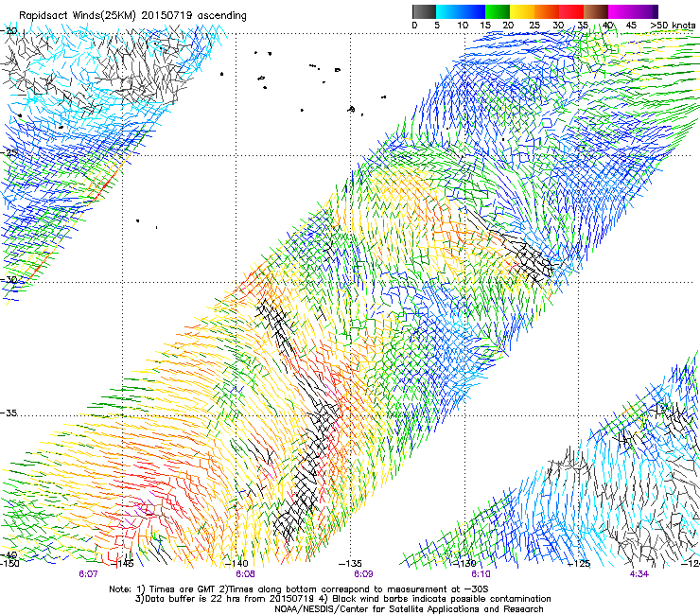Screen dimensions: 700x615
Task: Click the '10' legend scale label
Action: (463, 25)
